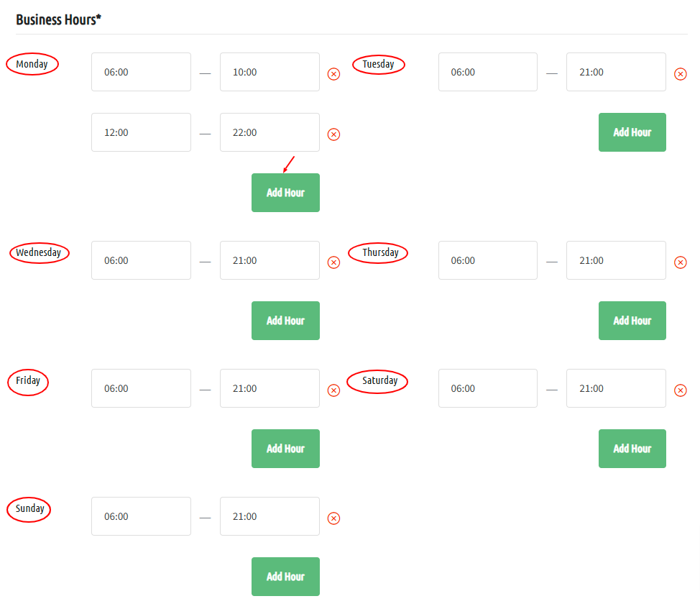Click Add Hour under Wednesday
This screenshot has width=700, height=609.
click(x=285, y=321)
